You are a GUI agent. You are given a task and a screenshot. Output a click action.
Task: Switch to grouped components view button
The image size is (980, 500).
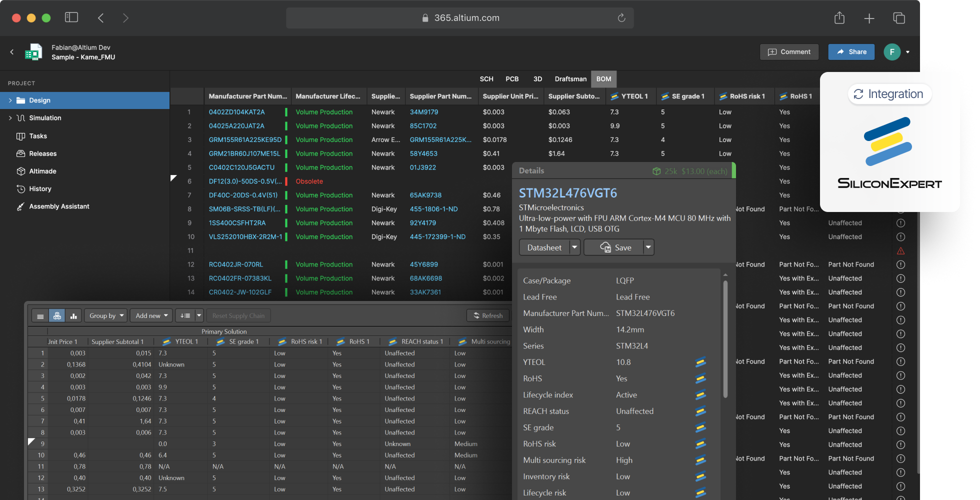click(57, 316)
